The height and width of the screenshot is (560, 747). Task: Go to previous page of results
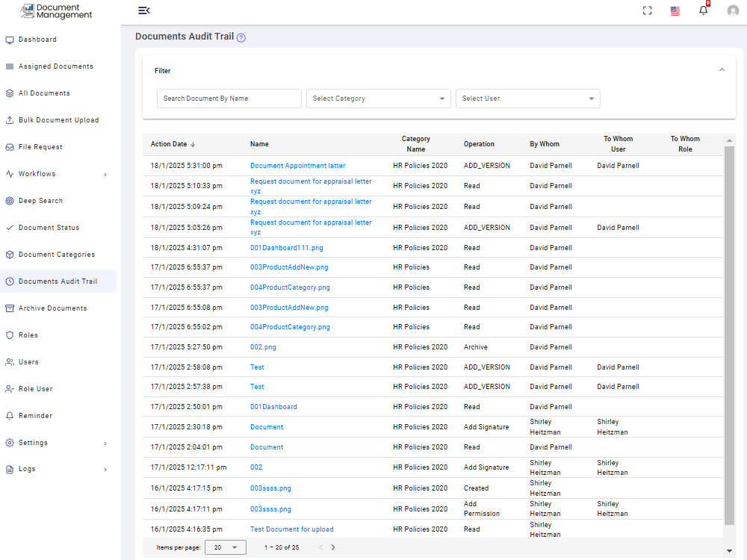[x=320, y=547]
